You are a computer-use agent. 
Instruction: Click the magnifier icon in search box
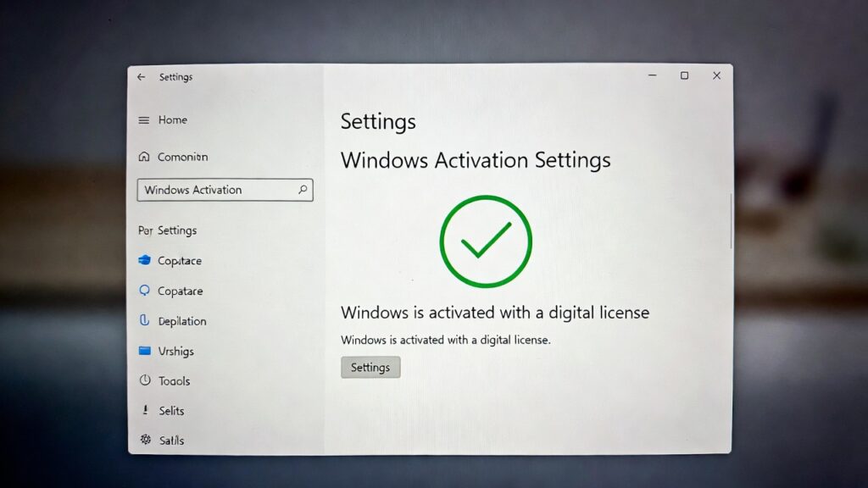point(303,190)
